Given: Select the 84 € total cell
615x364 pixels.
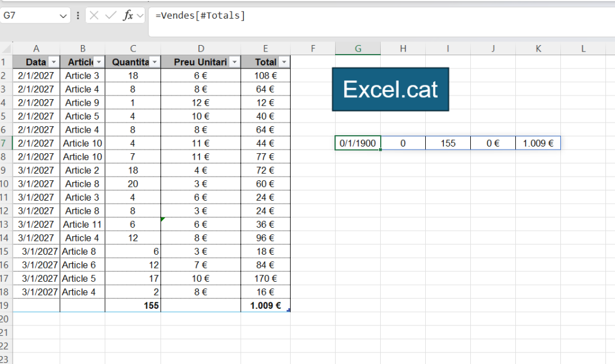Looking at the screenshot, I should (265, 265).
